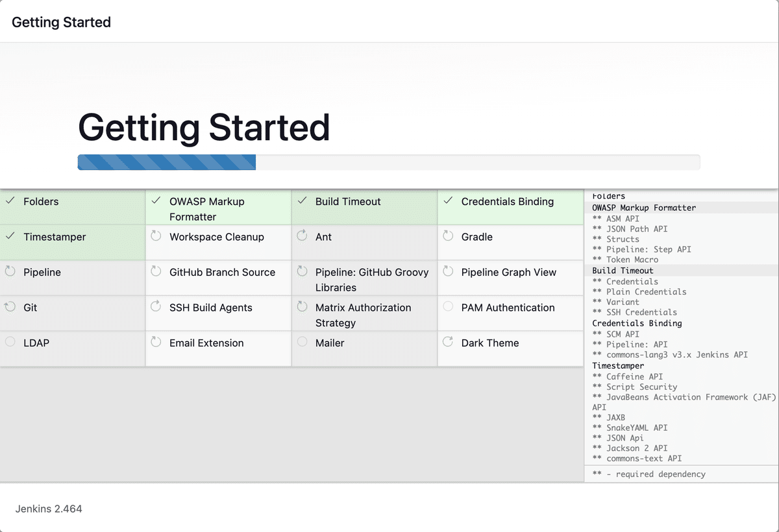Click the 'Pipeline' plugin name
The image size is (779, 532).
tap(42, 272)
